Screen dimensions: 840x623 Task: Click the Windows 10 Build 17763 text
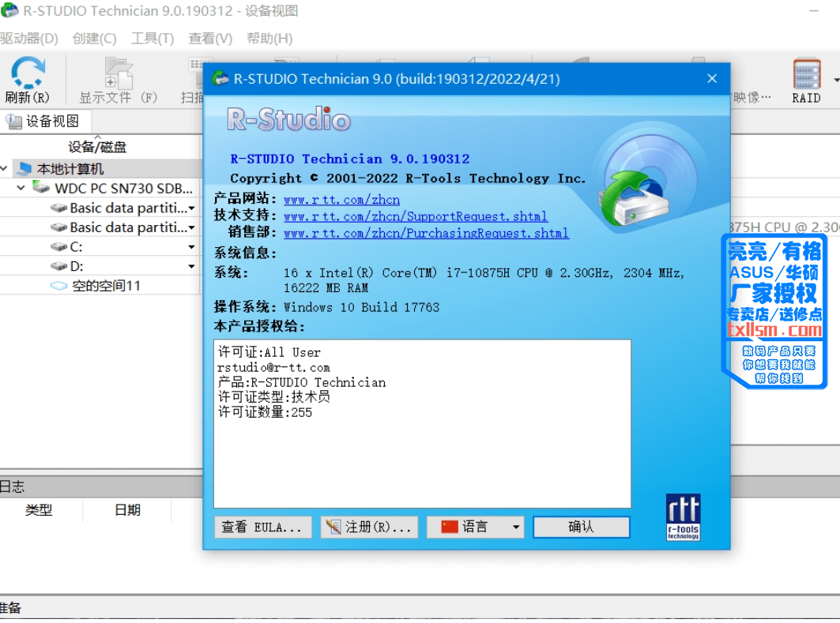[x=362, y=307]
